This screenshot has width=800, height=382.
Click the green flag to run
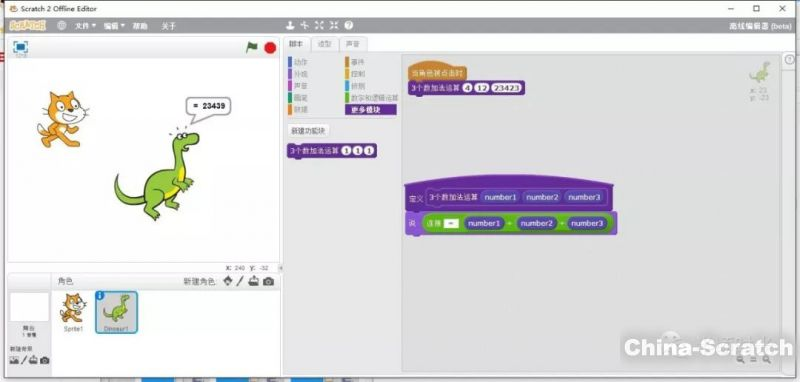click(252, 47)
